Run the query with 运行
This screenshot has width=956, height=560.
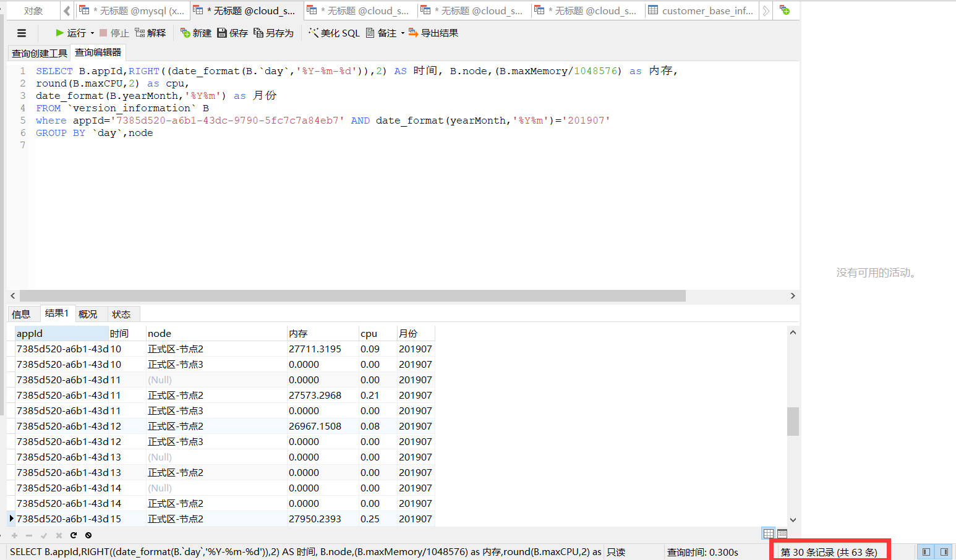70,33
